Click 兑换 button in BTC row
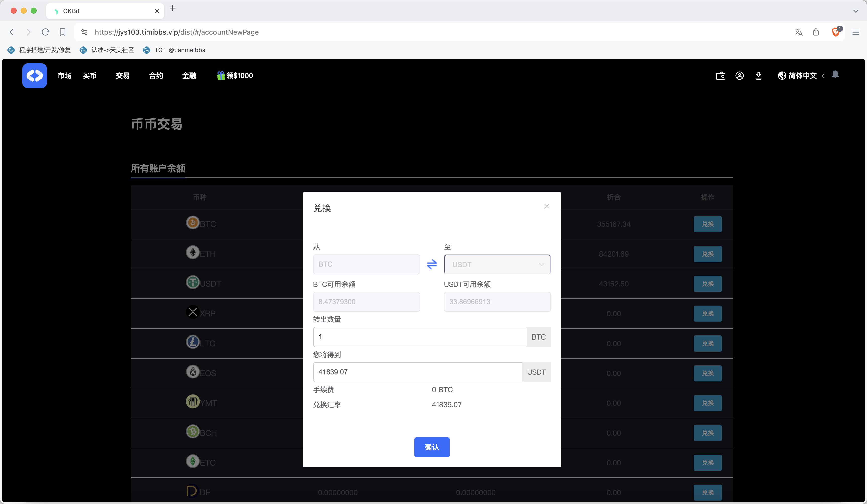Viewport: 867px width, 504px height. click(708, 224)
